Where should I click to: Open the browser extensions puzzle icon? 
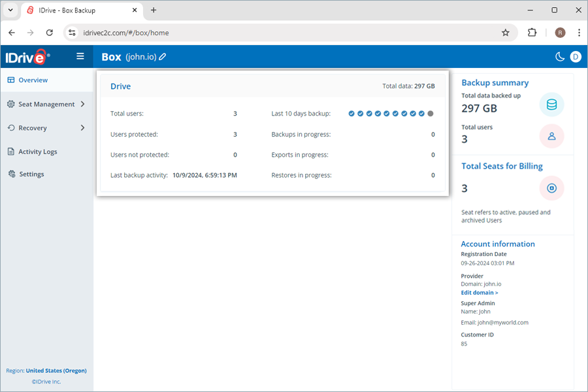point(532,33)
